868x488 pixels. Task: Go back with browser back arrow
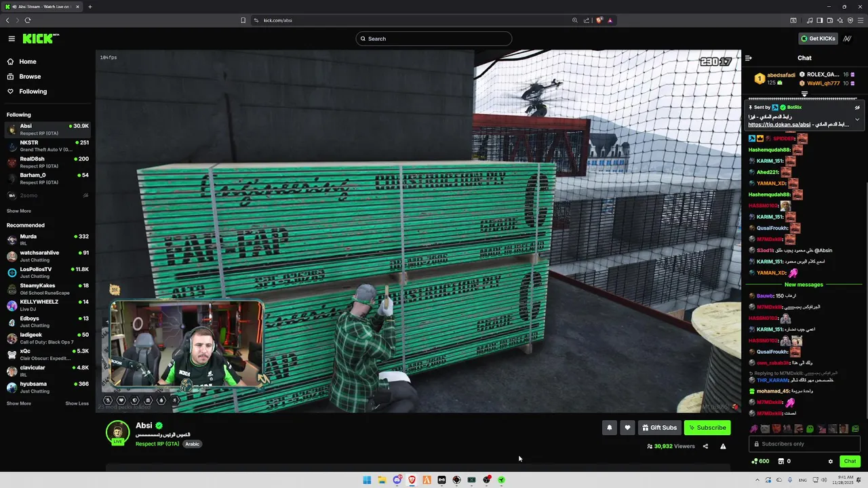click(x=7, y=20)
